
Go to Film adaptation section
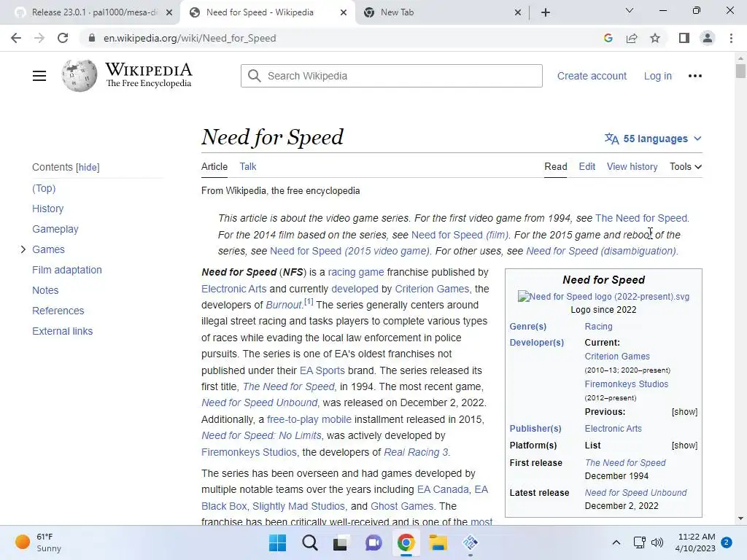(x=67, y=270)
